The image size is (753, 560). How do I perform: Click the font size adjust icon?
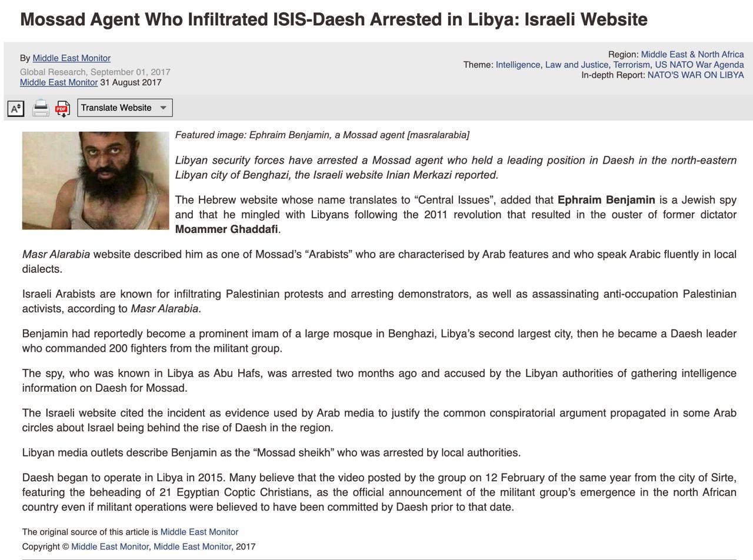click(16, 108)
